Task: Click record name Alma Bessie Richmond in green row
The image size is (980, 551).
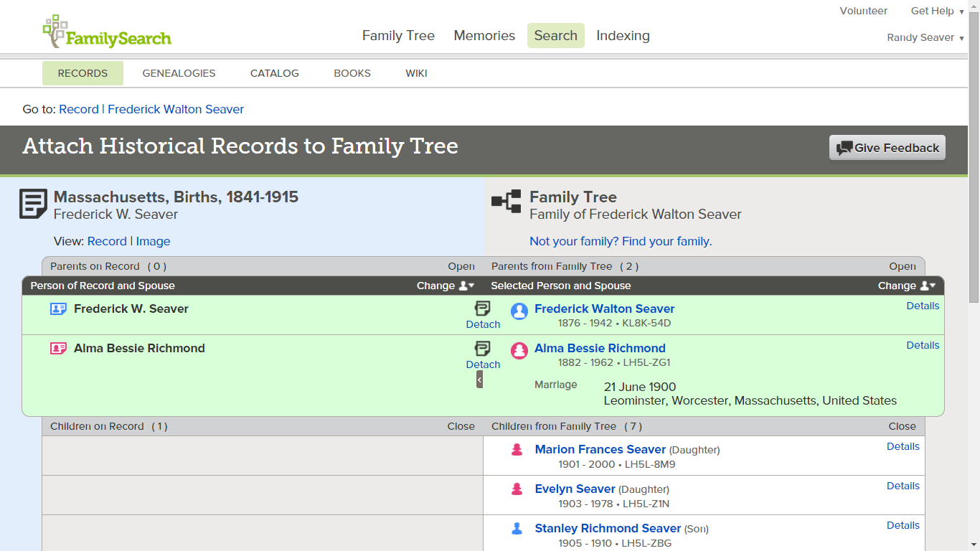Action: [x=139, y=348]
